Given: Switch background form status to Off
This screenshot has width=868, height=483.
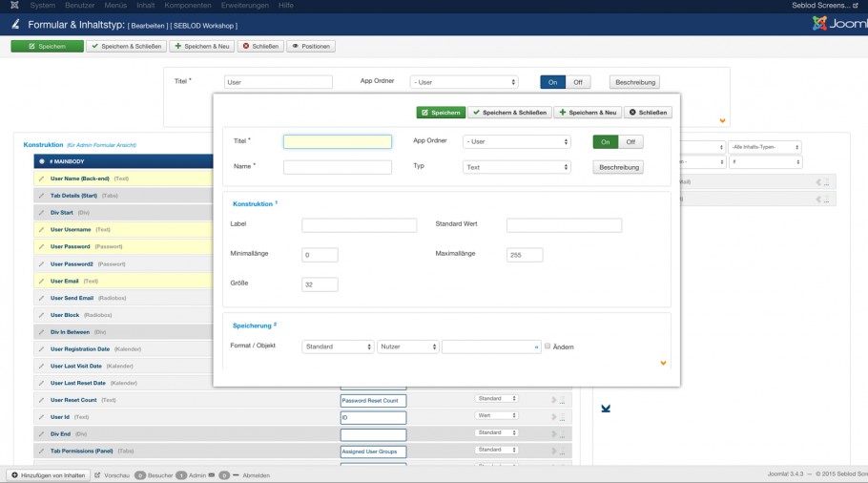Looking at the screenshot, I should tap(578, 82).
